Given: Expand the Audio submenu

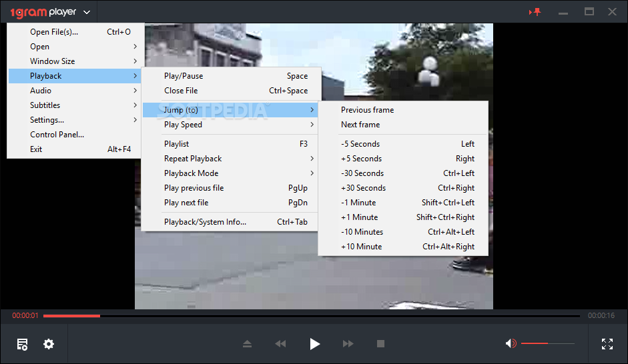Looking at the screenshot, I should pos(74,91).
